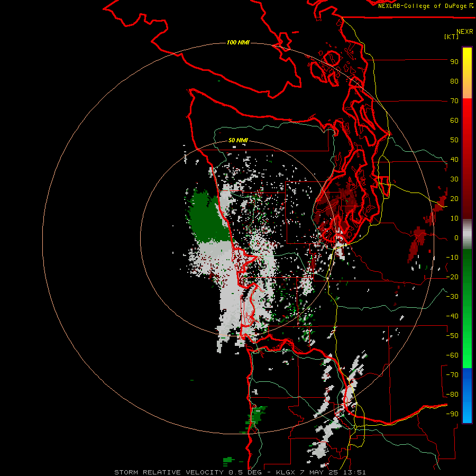Click the positive 60 scale value

pyautogui.click(x=454, y=121)
